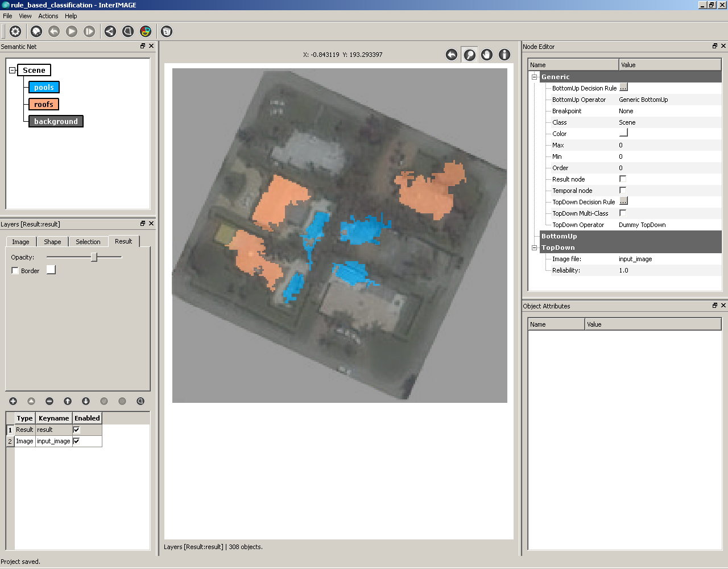Open the Actions menu

click(x=48, y=16)
